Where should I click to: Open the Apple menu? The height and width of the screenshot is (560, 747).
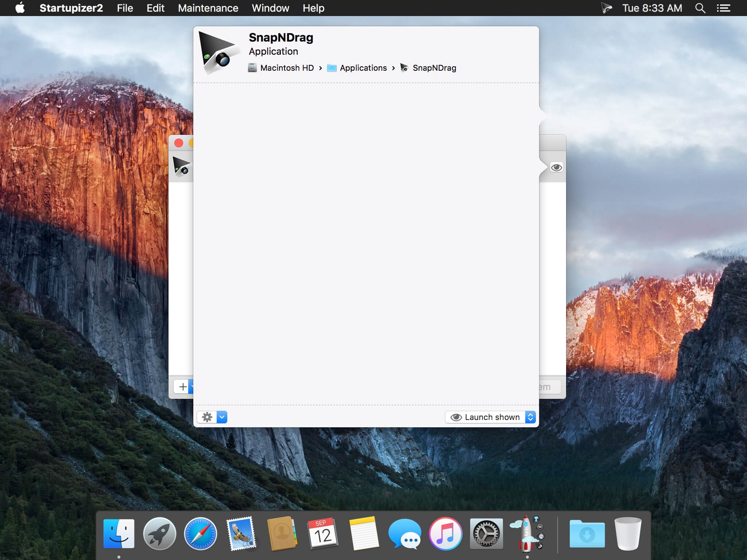tap(20, 8)
